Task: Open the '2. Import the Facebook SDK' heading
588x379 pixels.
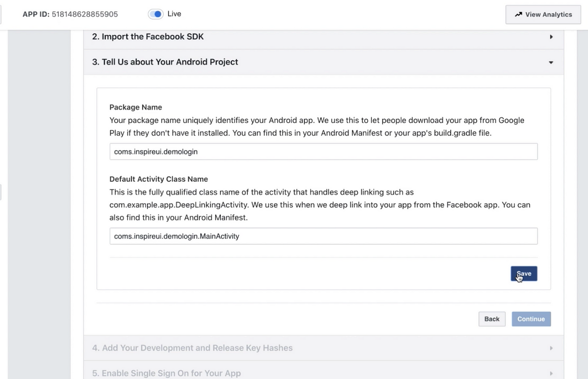Action: point(148,37)
